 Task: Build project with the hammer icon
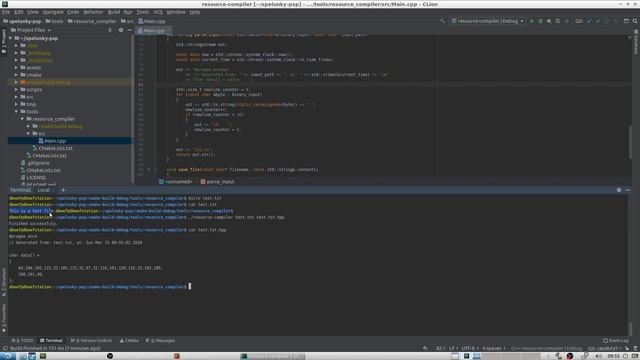pos(443,21)
